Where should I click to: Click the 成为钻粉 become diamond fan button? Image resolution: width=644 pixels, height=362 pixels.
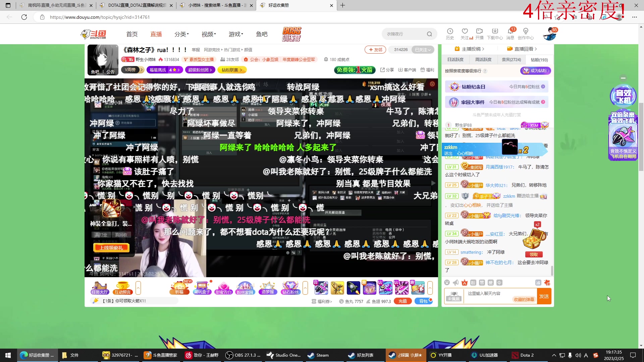pos(535,71)
